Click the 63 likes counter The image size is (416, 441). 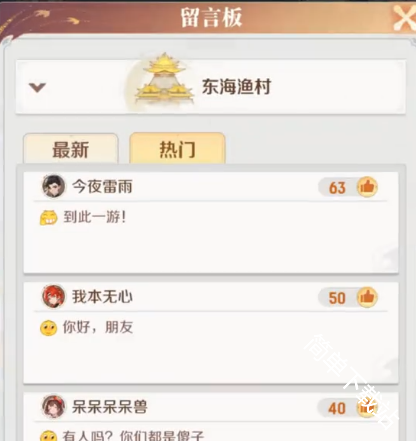[x=337, y=188]
